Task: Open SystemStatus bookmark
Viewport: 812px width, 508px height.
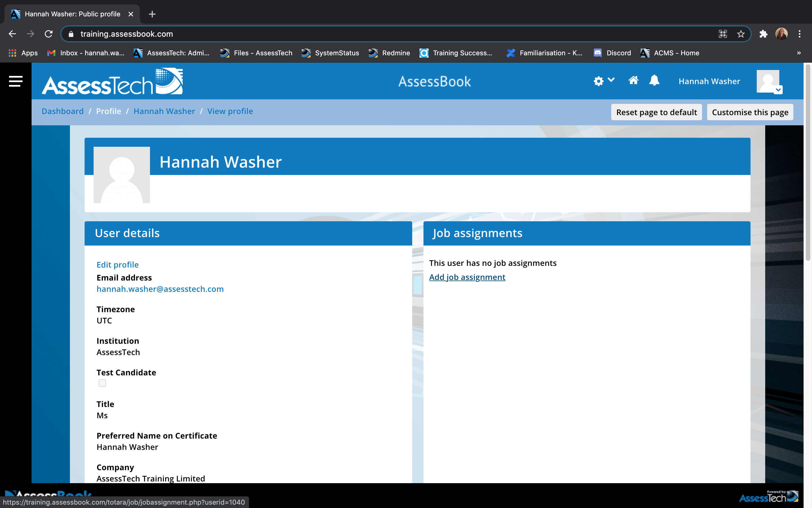Action: (x=330, y=53)
